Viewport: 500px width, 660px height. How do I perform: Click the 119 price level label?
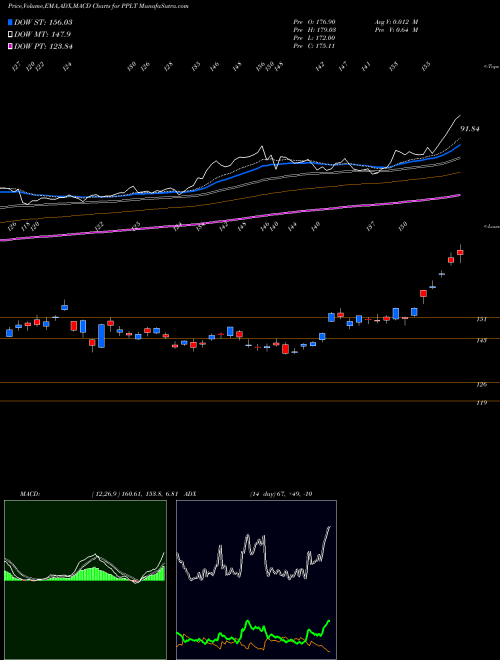click(481, 403)
